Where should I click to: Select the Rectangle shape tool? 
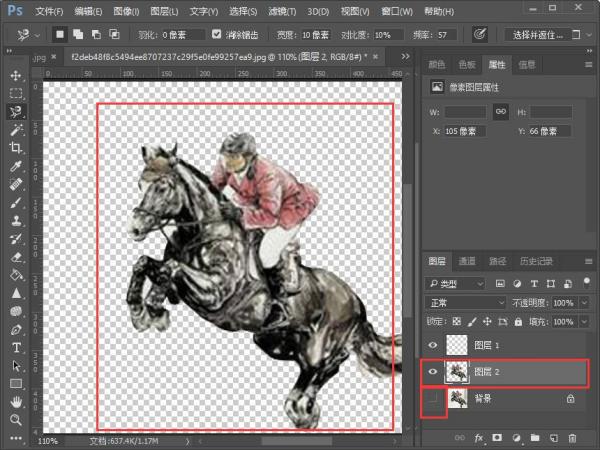(x=16, y=384)
